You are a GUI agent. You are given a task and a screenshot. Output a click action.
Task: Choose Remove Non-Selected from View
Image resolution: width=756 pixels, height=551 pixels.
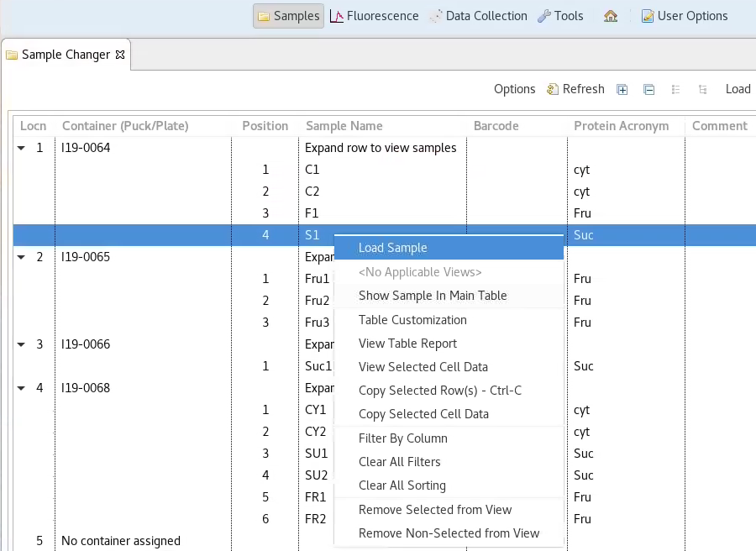[x=449, y=533]
